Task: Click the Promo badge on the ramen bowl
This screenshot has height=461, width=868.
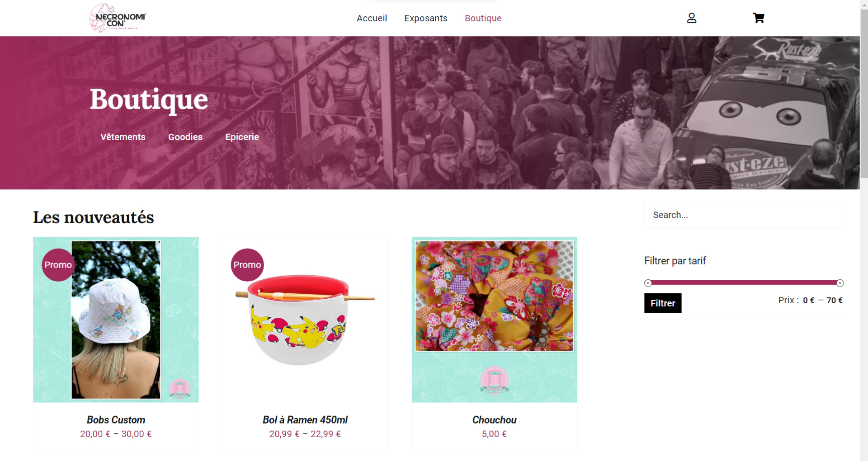Action: (x=247, y=265)
